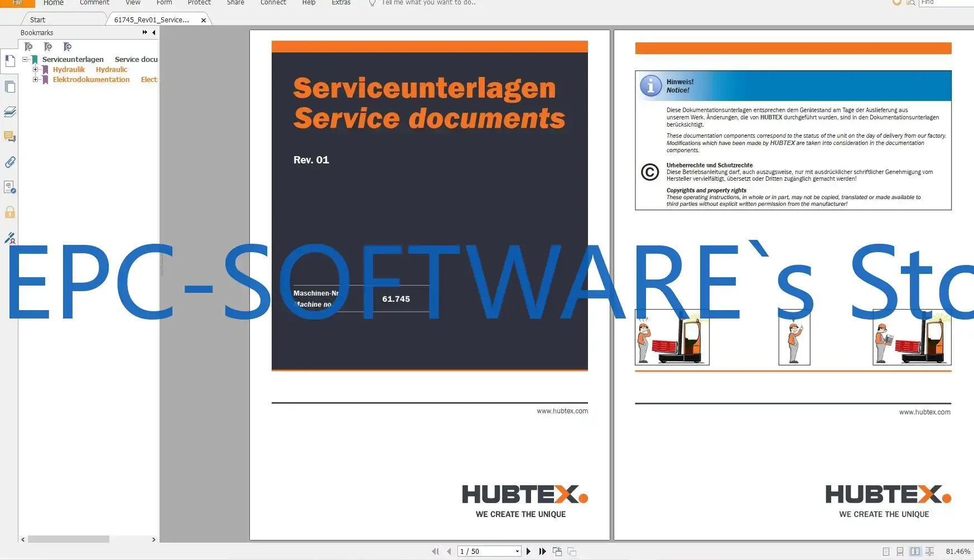Click the add new bookmark icon
The image size is (974, 560).
pyautogui.click(x=48, y=47)
